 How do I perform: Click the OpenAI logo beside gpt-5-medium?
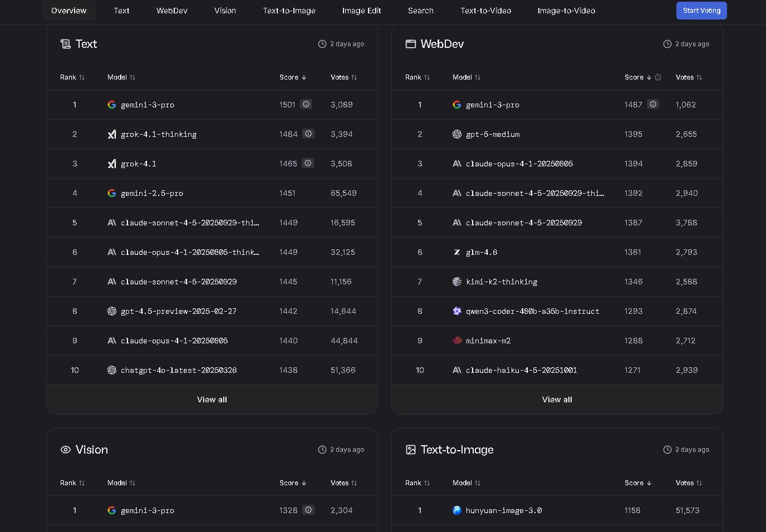pos(457,134)
